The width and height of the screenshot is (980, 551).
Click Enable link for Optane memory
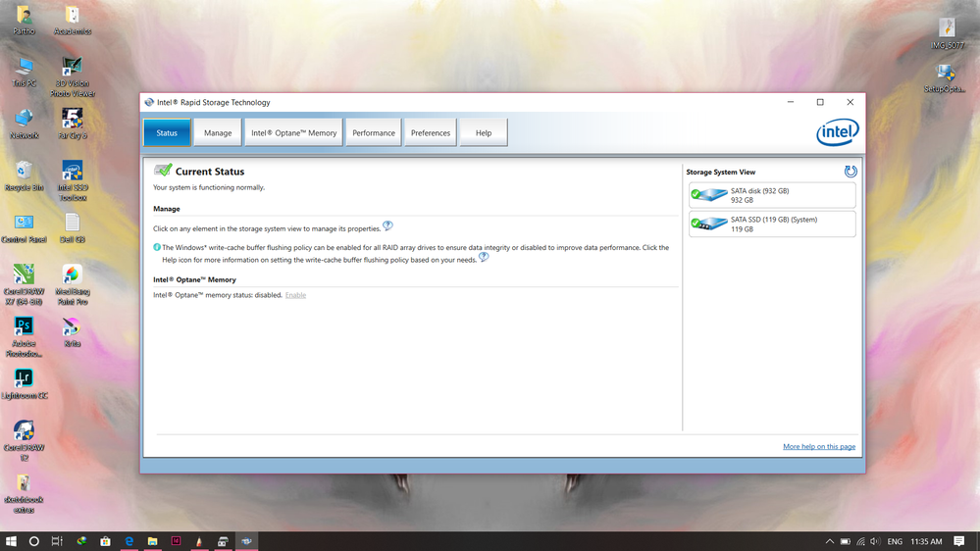click(x=295, y=295)
